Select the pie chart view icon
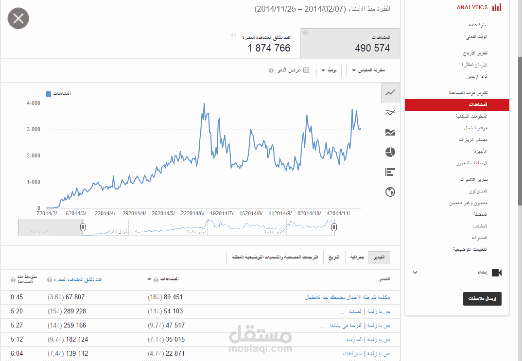 (390, 152)
